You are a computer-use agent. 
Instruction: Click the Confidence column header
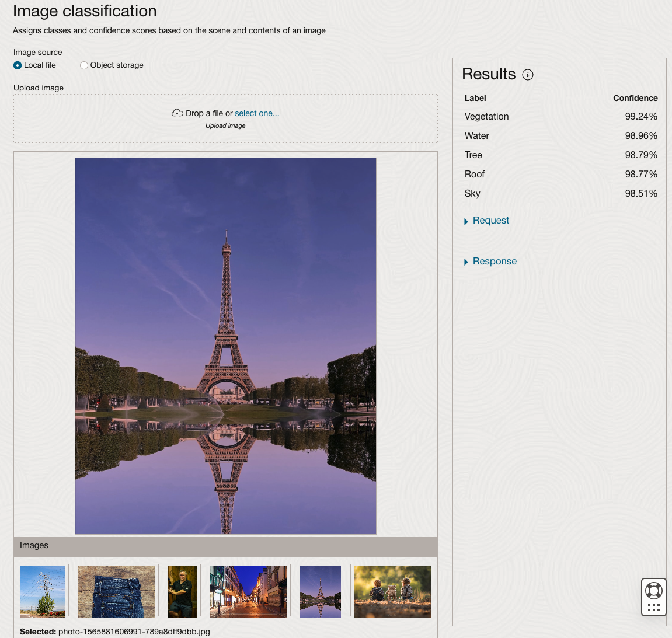[x=635, y=98]
